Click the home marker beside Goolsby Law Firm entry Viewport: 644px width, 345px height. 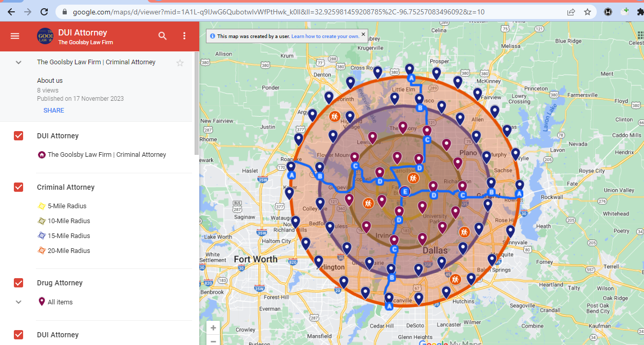42,154
